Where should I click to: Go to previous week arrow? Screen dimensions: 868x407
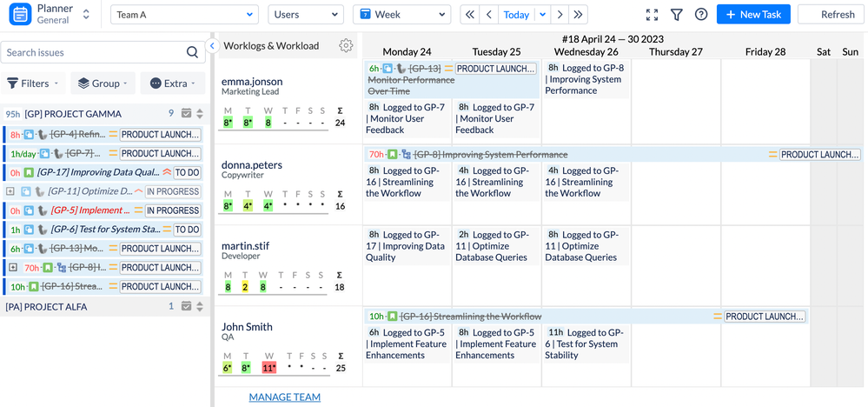coord(489,15)
